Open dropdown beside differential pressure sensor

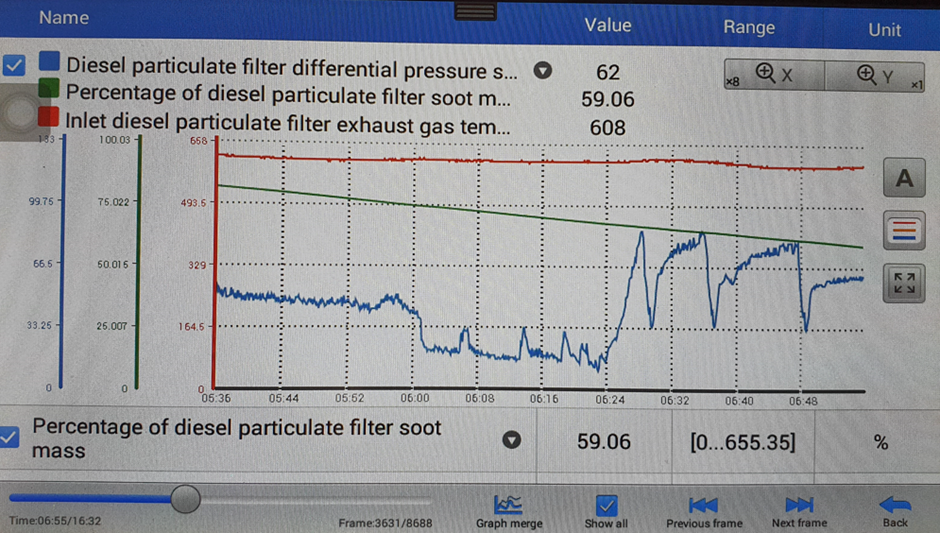(x=542, y=71)
